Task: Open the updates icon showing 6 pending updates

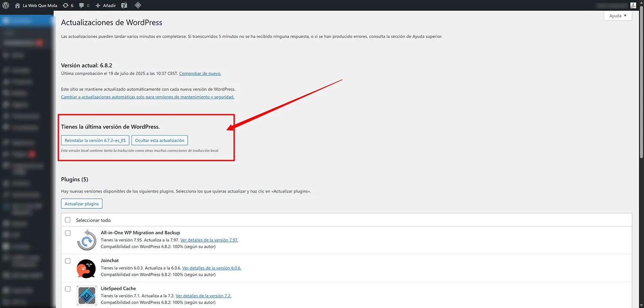Action: [67, 5]
